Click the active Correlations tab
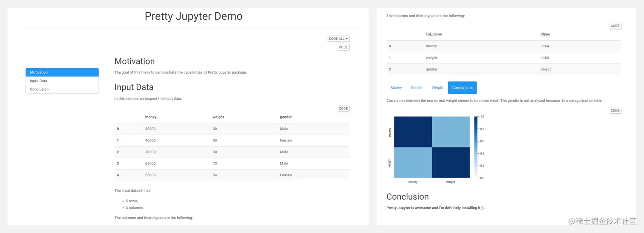Viewport: 644px width, 233px height. coord(463,88)
